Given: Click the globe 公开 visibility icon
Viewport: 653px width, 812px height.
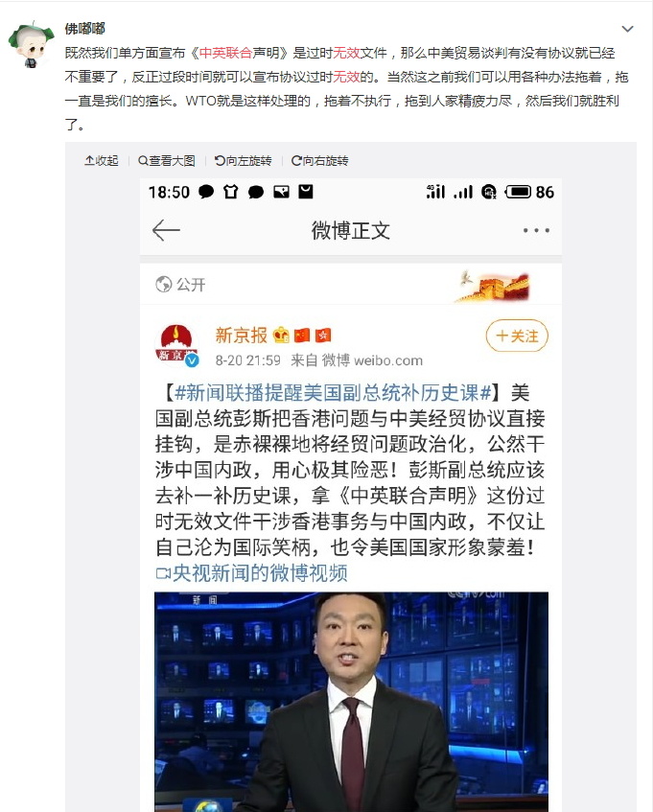Looking at the screenshot, I should (164, 285).
